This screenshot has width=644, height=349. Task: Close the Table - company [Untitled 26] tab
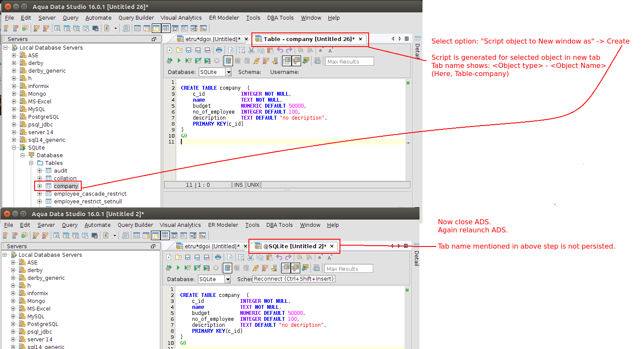360,39
